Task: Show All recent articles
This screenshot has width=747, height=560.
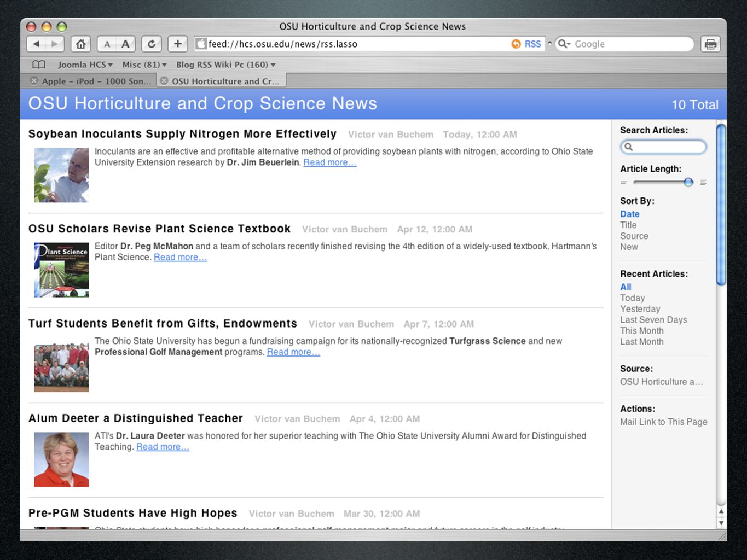Action: tap(626, 287)
